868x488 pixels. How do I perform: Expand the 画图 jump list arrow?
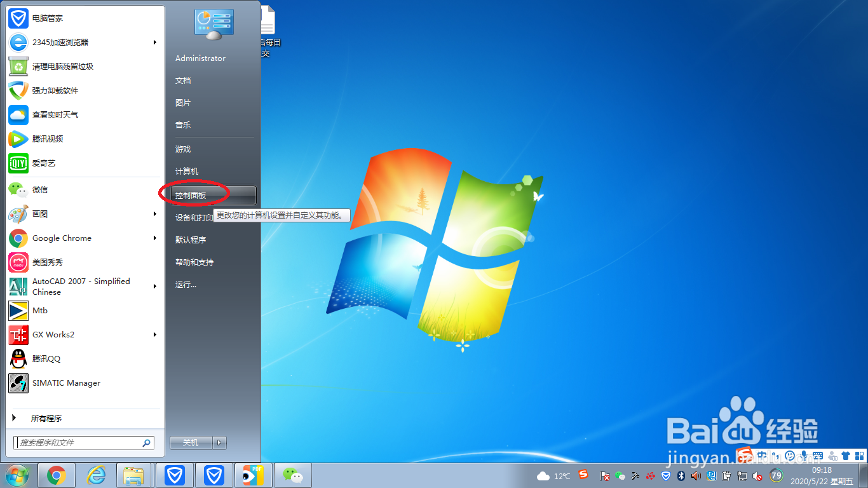click(154, 213)
